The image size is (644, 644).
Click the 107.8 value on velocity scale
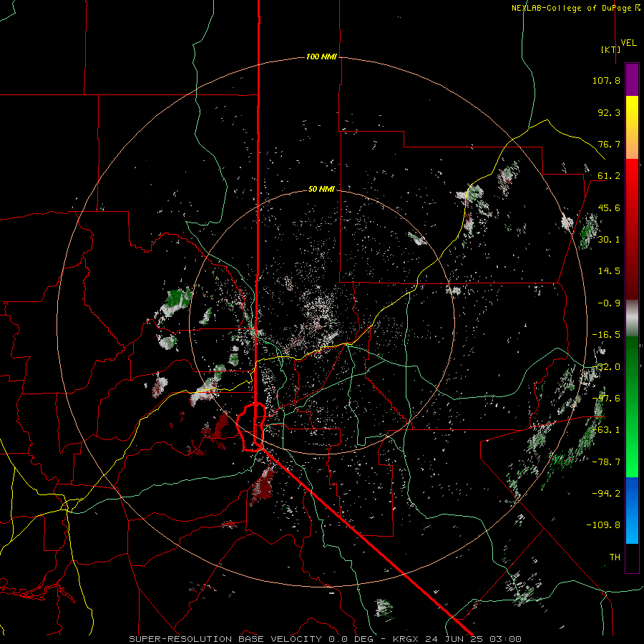(x=606, y=80)
